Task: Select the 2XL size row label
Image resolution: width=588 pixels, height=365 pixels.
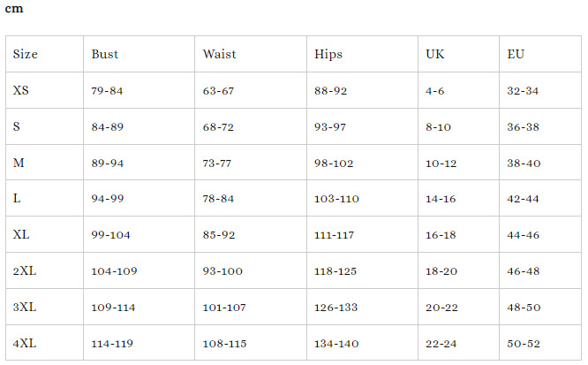Action: pos(25,270)
